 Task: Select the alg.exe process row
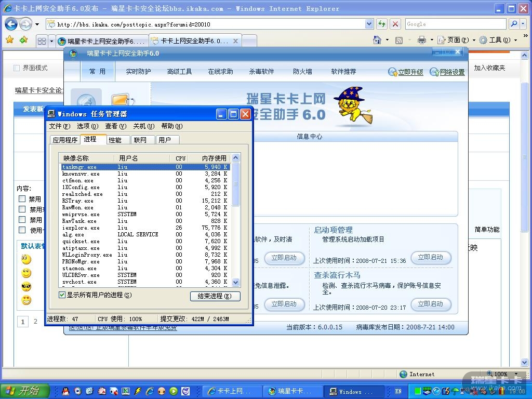[145, 234]
